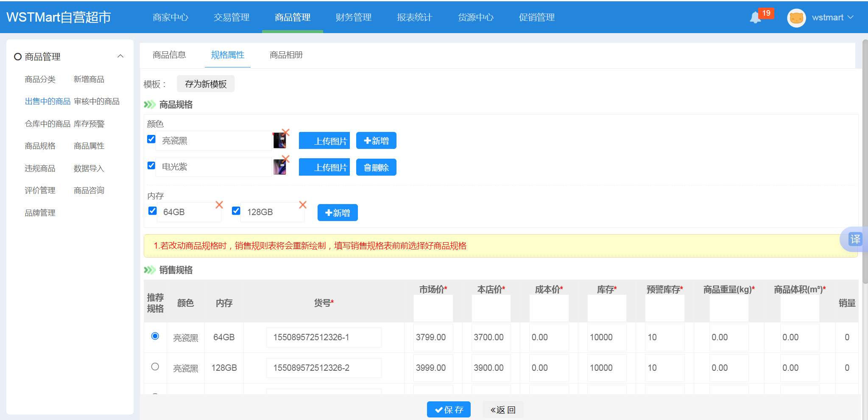This screenshot has width=868, height=420.
Task: Select 亮瓷黑 128GB as recommended spec
Action: (x=155, y=367)
